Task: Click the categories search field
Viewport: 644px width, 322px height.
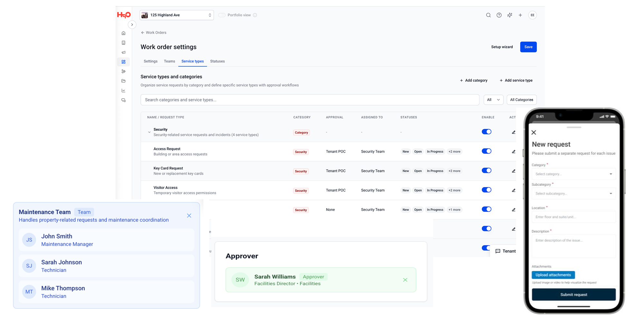Action: pyautogui.click(x=310, y=100)
